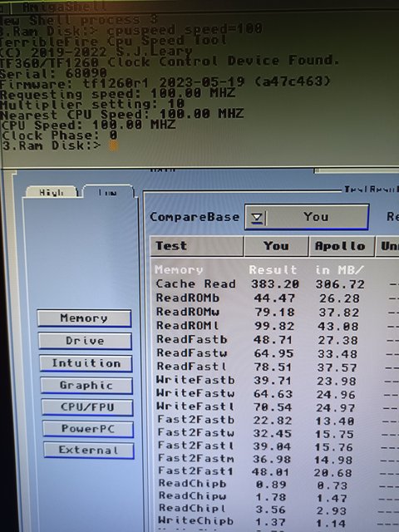Open the External tests button
This screenshot has width=399, height=532.
[x=89, y=451]
